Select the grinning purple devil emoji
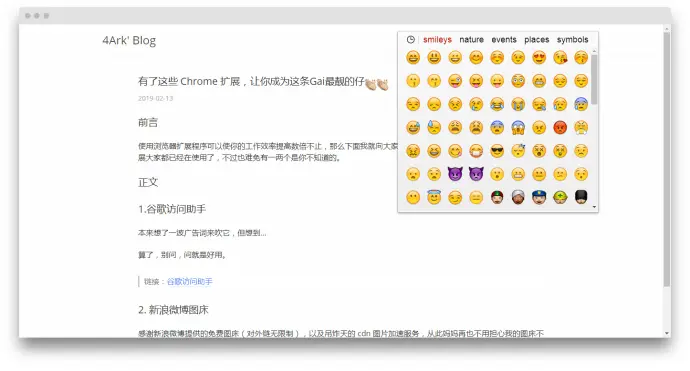The width and height of the screenshot is (690, 371). tap(455, 174)
